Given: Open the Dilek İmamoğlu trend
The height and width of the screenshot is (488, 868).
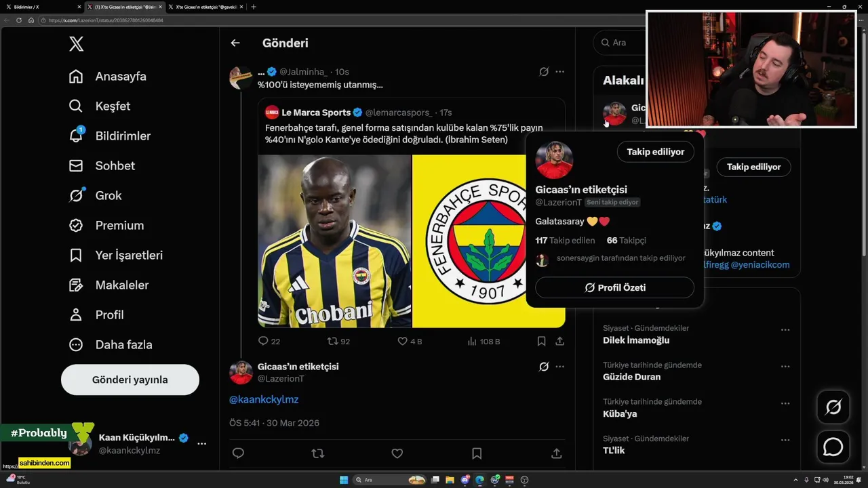Looking at the screenshot, I should pyautogui.click(x=636, y=340).
